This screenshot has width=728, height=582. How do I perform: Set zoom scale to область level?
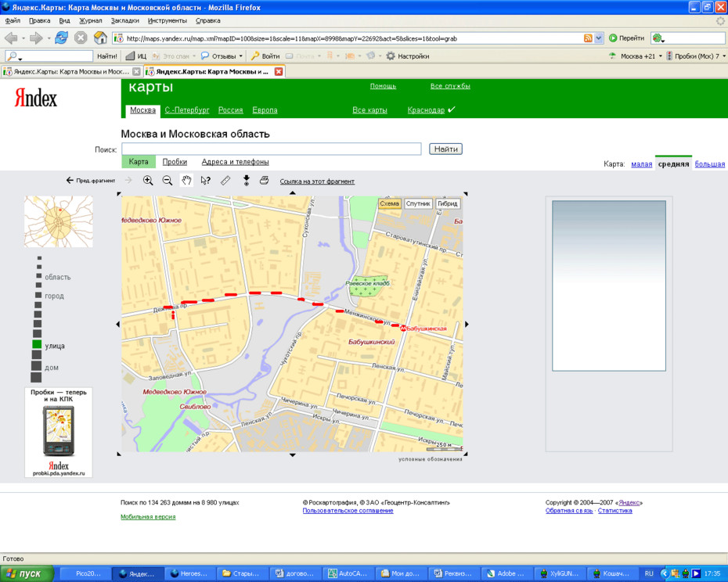[x=39, y=276]
